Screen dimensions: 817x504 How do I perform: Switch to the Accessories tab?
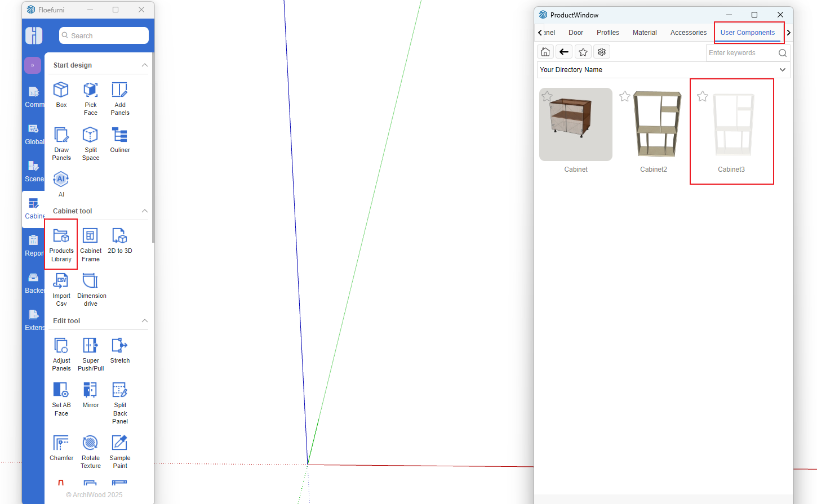coord(688,33)
